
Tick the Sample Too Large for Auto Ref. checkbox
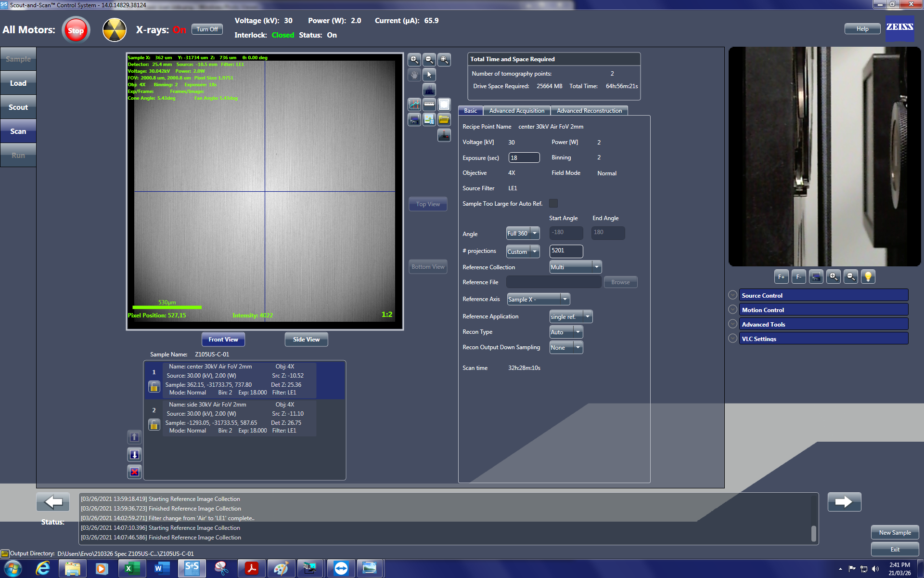(x=553, y=203)
